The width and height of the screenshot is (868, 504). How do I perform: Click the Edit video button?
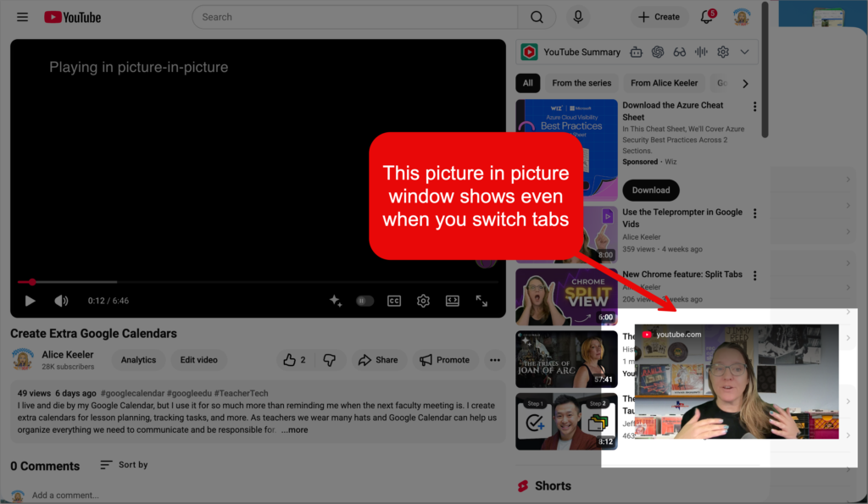click(x=198, y=360)
